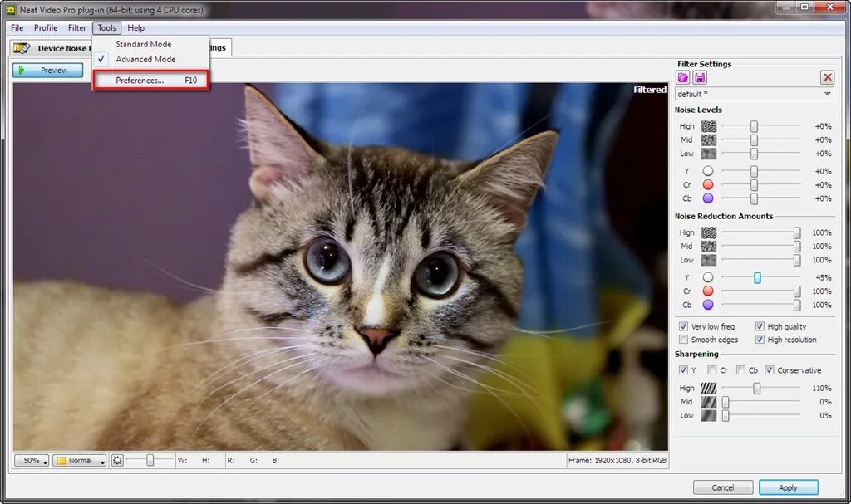
Task: Open the Normal viewer mode dropdown
Action: click(80, 461)
